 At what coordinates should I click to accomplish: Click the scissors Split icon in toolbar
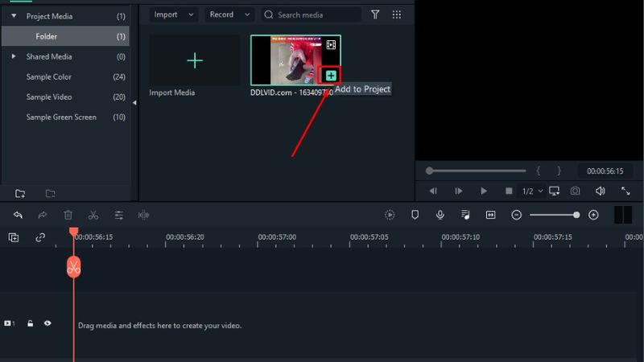[93, 215]
